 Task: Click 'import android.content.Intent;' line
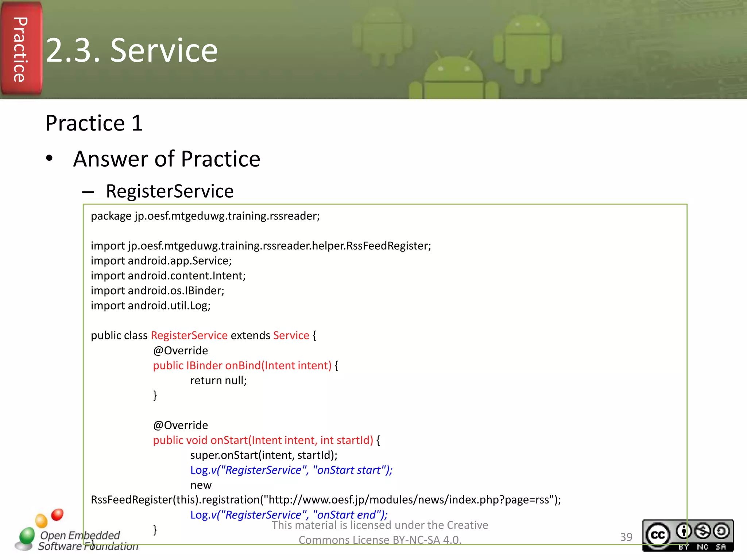(x=168, y=276)
